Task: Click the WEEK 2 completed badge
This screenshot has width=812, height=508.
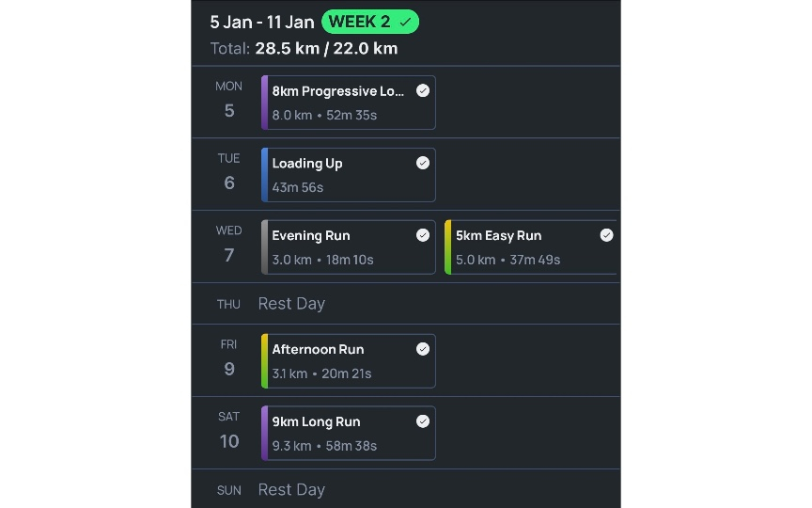Action: click(370, 22)
